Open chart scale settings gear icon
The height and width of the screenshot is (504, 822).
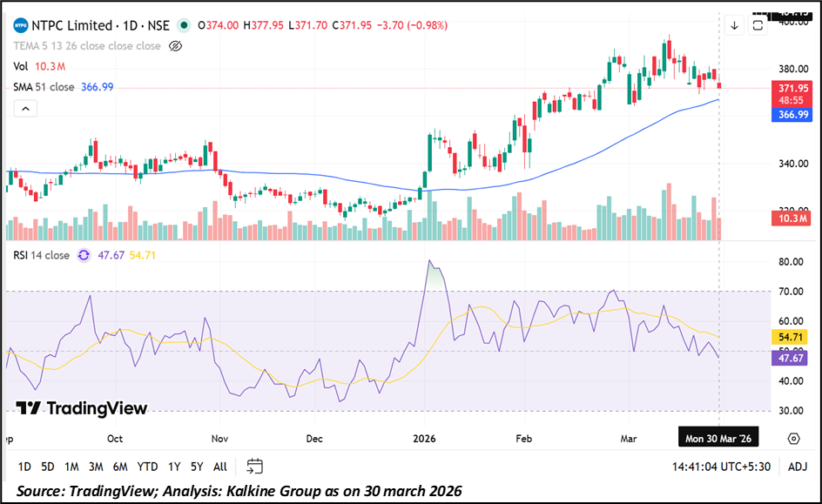click(793, 438)
